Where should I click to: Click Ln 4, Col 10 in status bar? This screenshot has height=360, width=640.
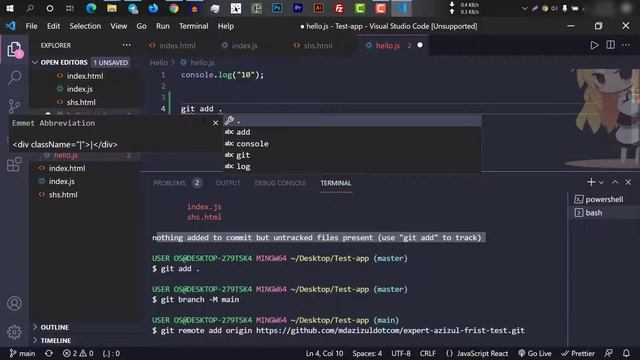324,353
